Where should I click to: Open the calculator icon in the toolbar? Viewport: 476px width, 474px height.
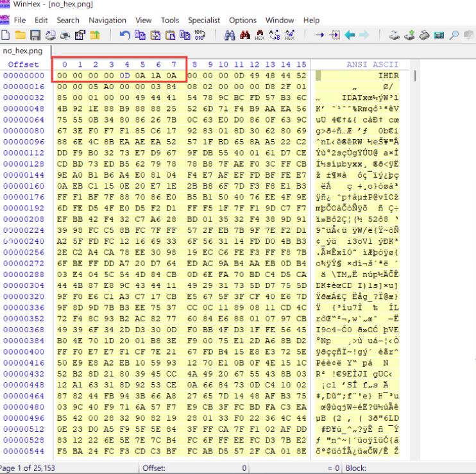pos(439,35)
